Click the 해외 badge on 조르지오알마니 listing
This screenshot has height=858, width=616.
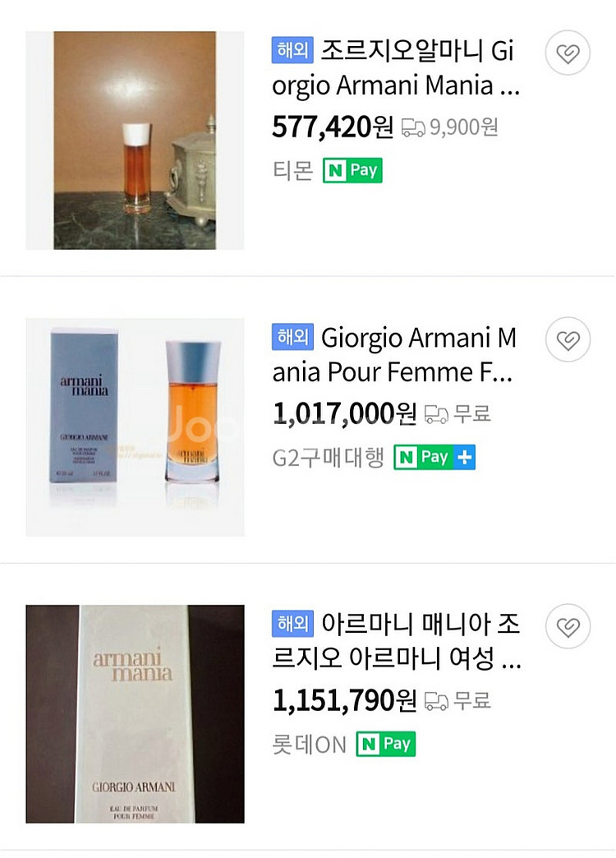tap(292, 51)
